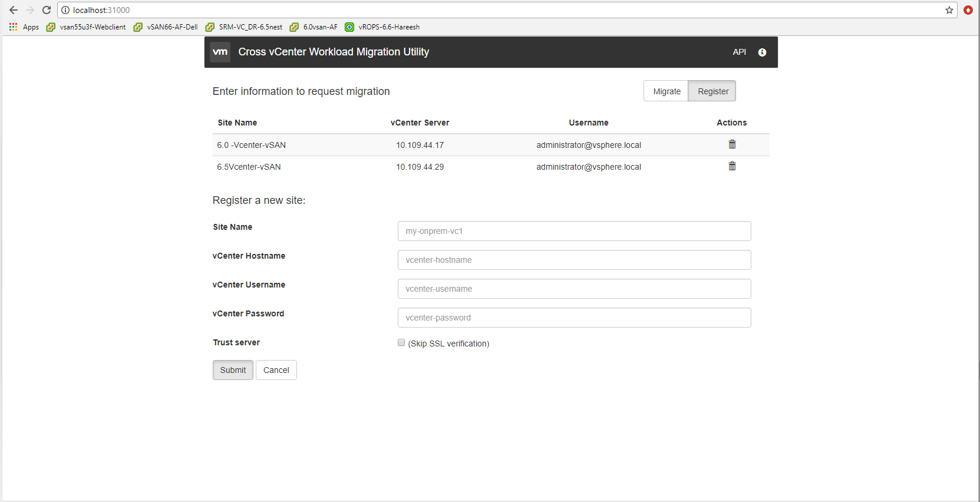Open the vROPS-6.6-Hareesh bookmark
This screenshot has width=980, height=502.
coord(382,27)
